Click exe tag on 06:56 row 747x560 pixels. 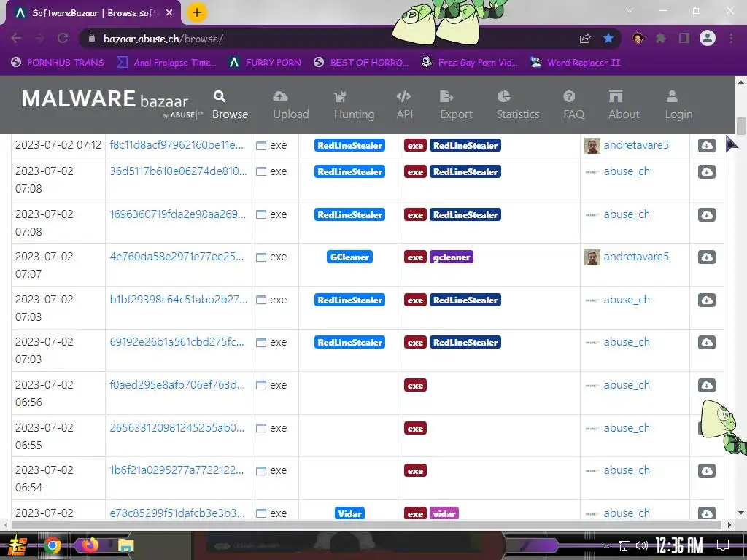coord(415,385)
